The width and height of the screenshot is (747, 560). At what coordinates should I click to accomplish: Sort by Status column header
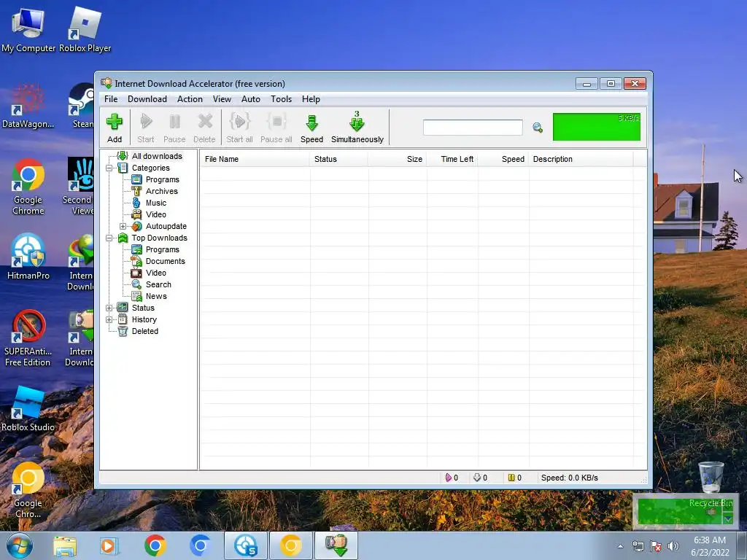pos(338,159)
